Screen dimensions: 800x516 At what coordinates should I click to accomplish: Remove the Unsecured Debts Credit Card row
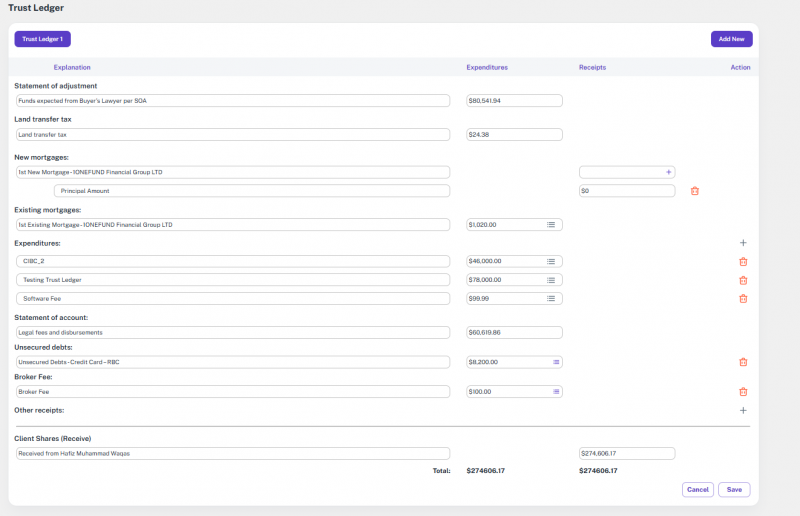742,362
